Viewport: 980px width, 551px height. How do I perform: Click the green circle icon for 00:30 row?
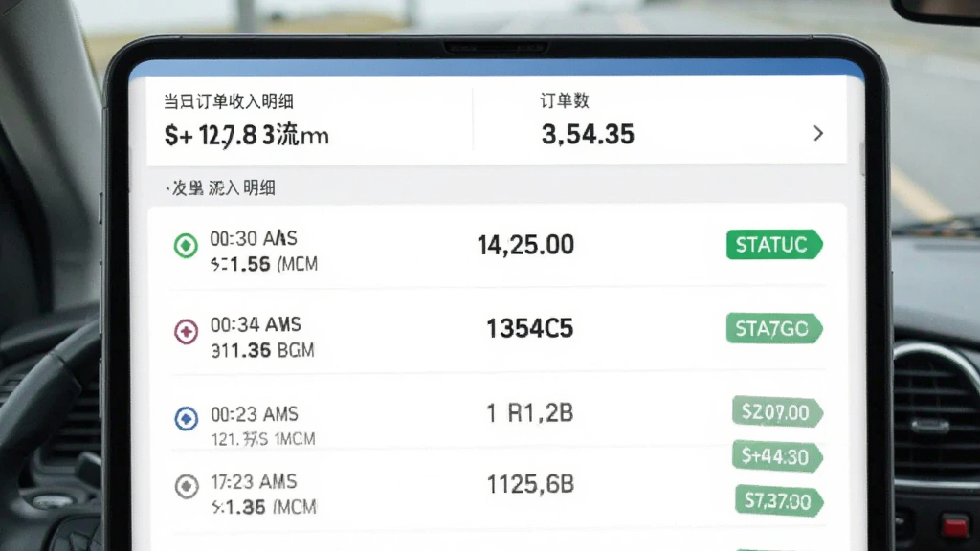186,246
